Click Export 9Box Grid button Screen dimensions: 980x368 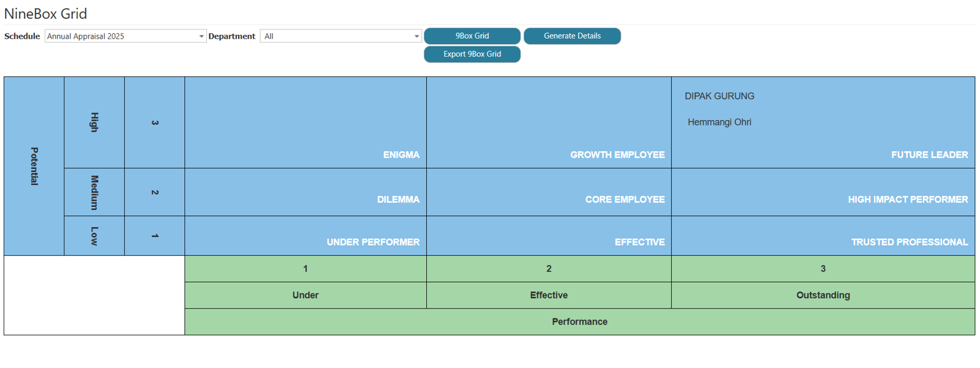[472, 54]
